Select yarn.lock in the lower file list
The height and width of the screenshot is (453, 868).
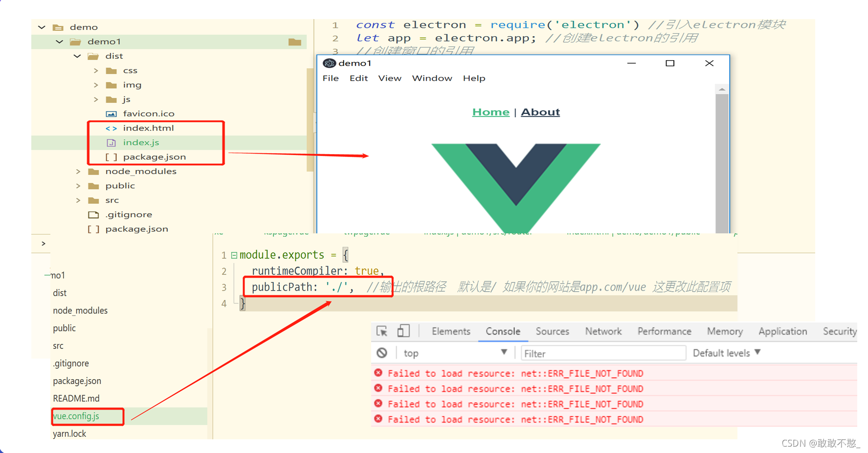[69, 434]
